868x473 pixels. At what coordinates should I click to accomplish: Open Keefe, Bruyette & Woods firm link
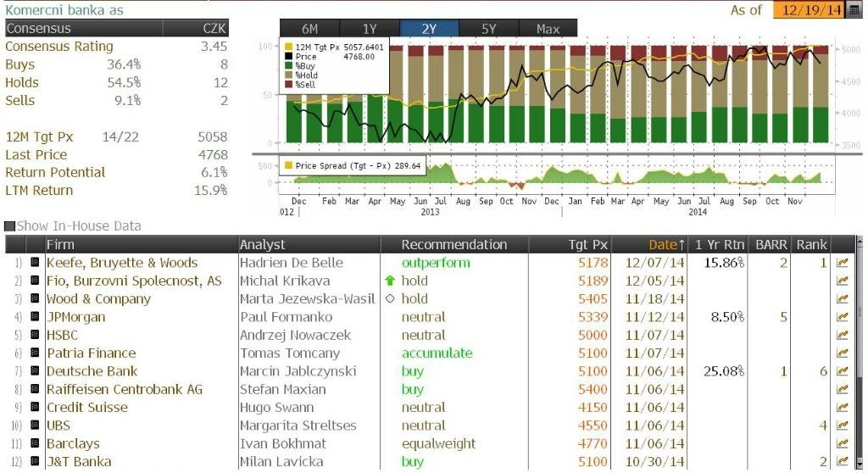(x=122, y=263)
